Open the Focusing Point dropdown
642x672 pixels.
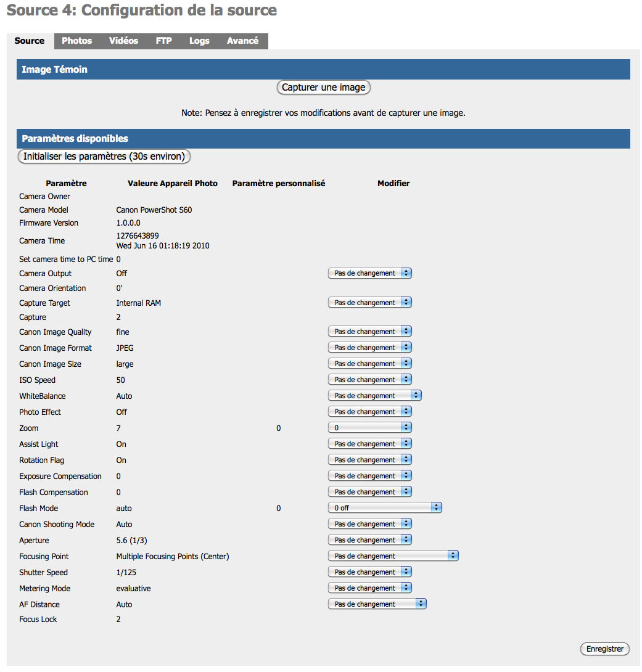click(x=393, y=556)
